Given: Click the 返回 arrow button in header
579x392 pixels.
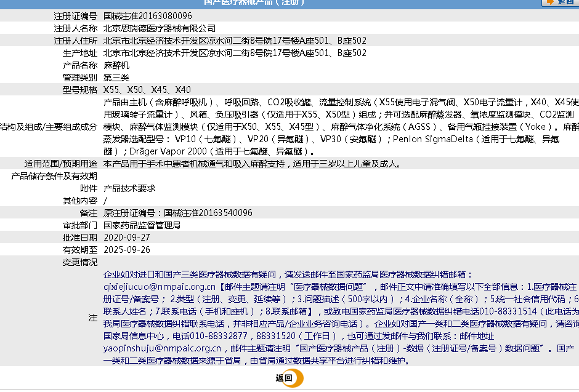Looking at the screenshot, I should pos(561,2).
